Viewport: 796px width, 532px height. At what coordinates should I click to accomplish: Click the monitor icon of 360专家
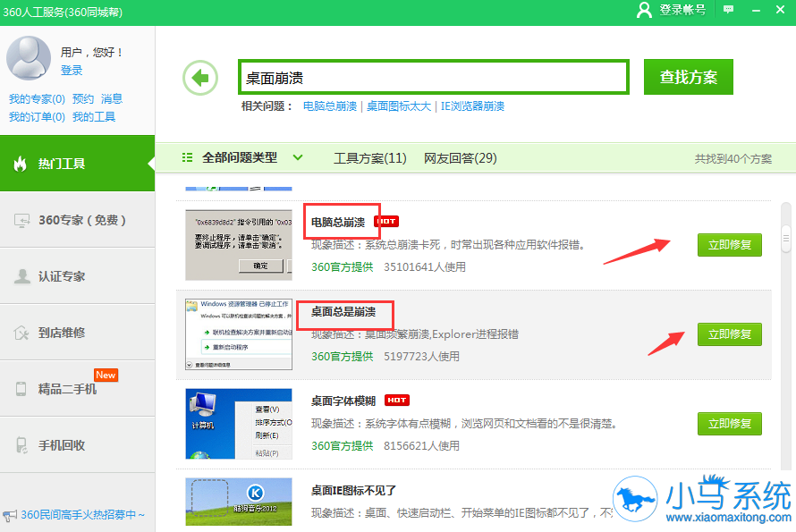click(21, 220)
